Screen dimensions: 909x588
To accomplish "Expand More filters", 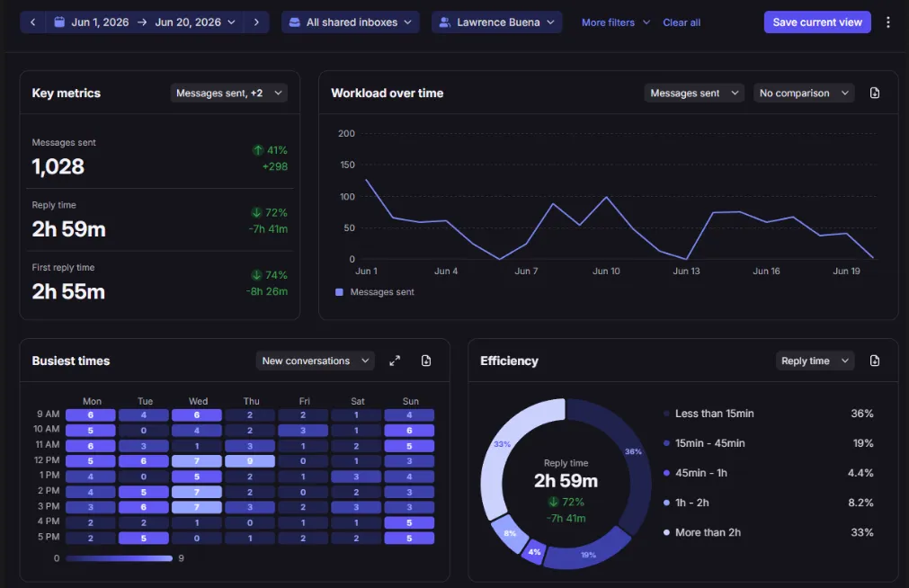I will (616, 22).
